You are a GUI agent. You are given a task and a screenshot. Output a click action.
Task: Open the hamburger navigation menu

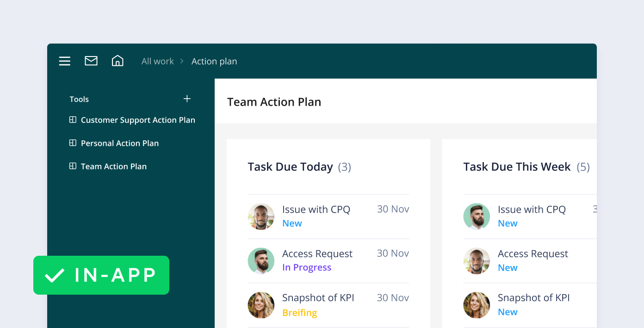tap(64, 61)
